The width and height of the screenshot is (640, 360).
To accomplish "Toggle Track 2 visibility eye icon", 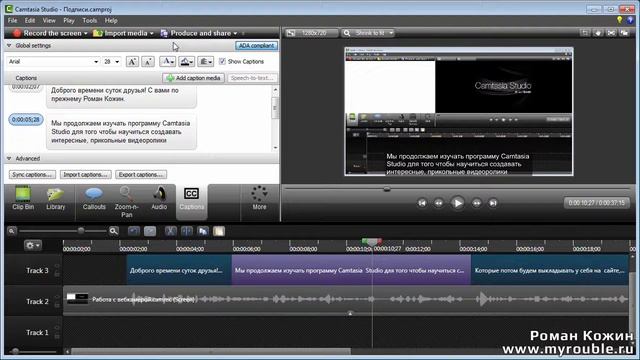I will 57,297.
